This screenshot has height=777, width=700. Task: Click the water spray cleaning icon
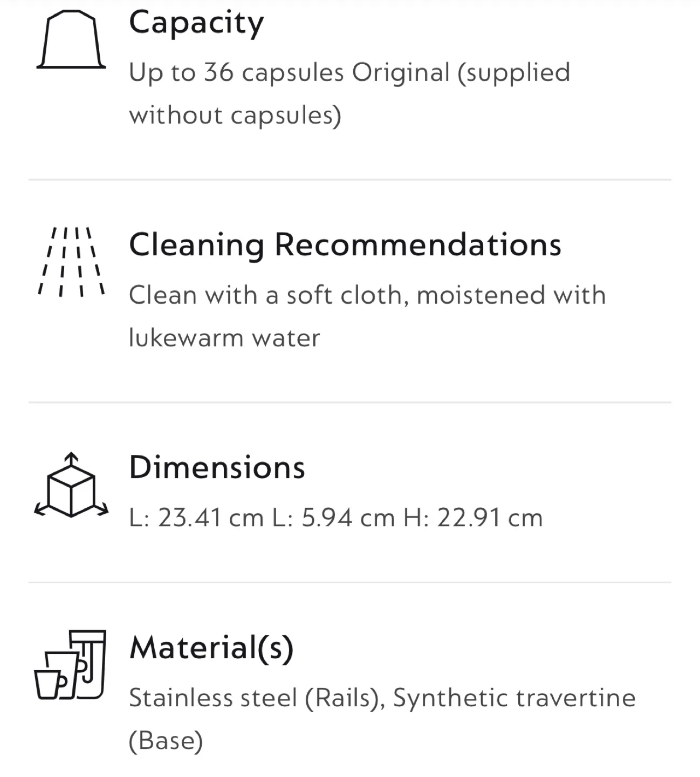pyautogui.click(x=71, y=262)
